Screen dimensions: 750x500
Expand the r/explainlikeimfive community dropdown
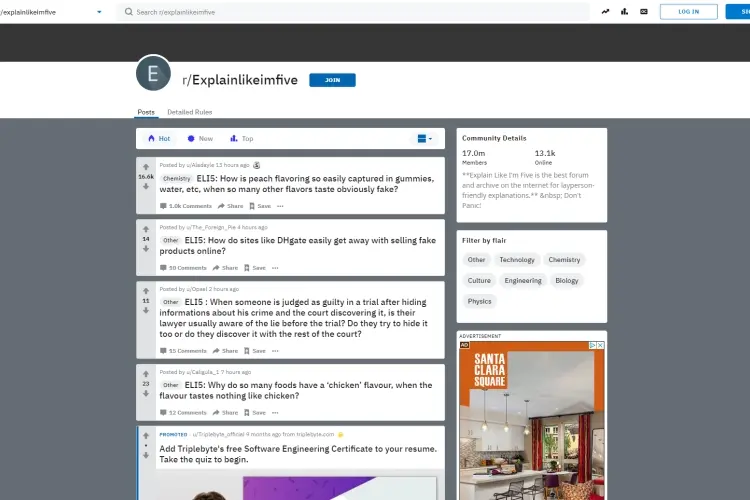[99, 12]
